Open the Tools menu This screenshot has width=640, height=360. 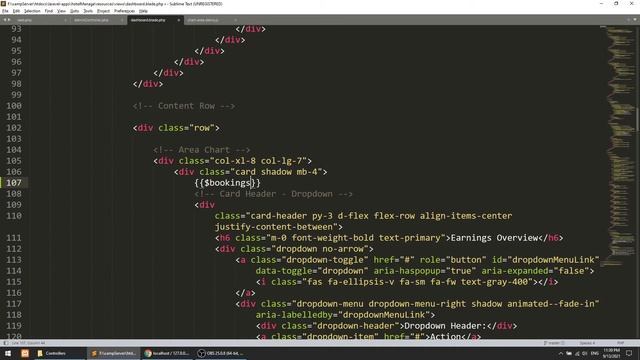point(88,11)
